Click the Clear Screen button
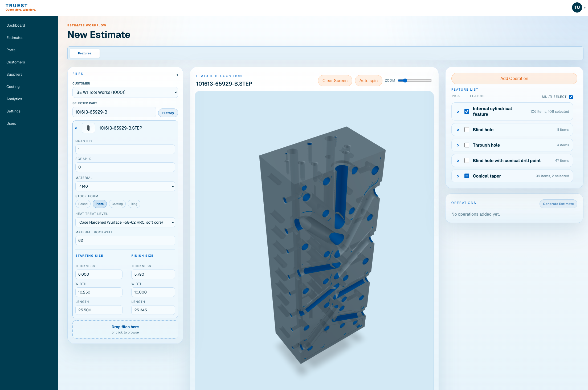Screen dimensions: 588x390 (335, 81)
